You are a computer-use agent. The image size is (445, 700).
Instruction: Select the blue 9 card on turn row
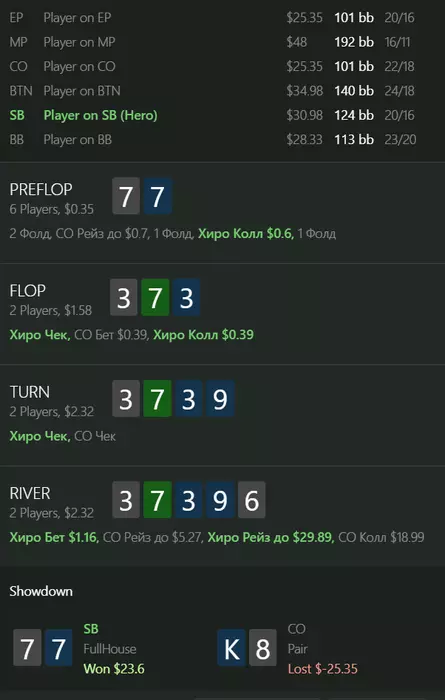[220, 399]
